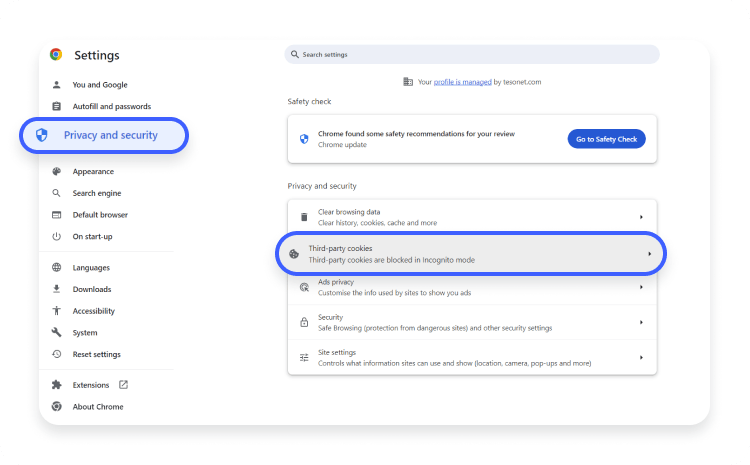Click the System wrench icon
The width and height of the screenshot is (750, 465).
(x=56, y=332)
